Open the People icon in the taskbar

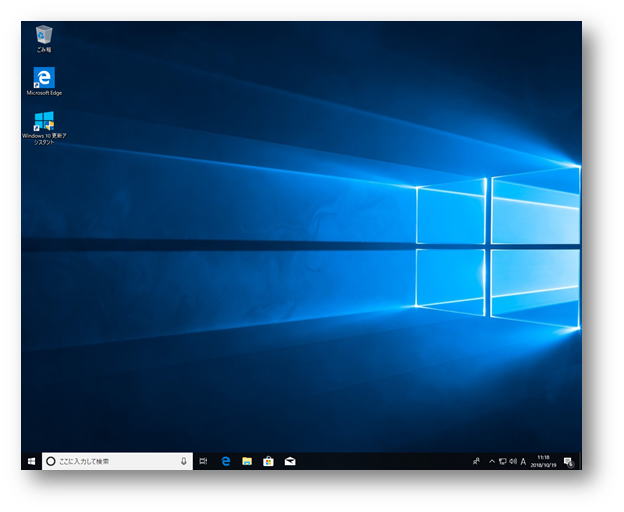point(476,461)
